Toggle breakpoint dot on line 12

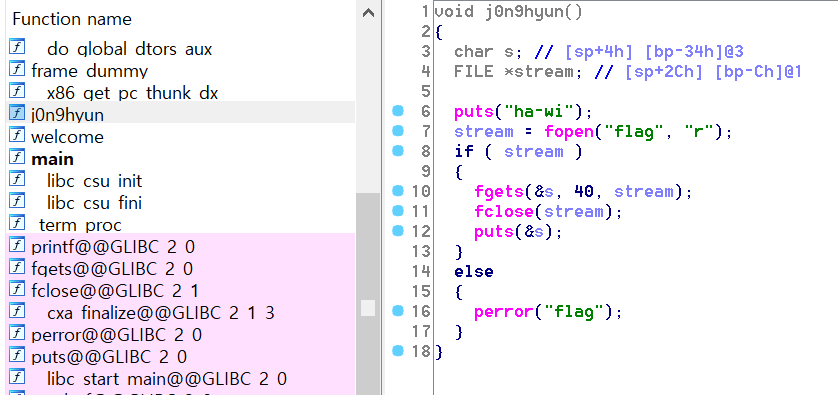click(398, 230)
